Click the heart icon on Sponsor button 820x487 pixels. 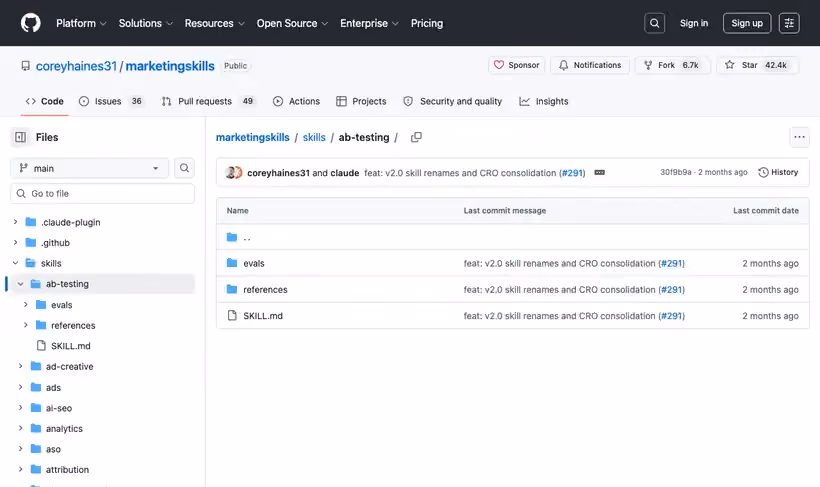pos(498,65)
